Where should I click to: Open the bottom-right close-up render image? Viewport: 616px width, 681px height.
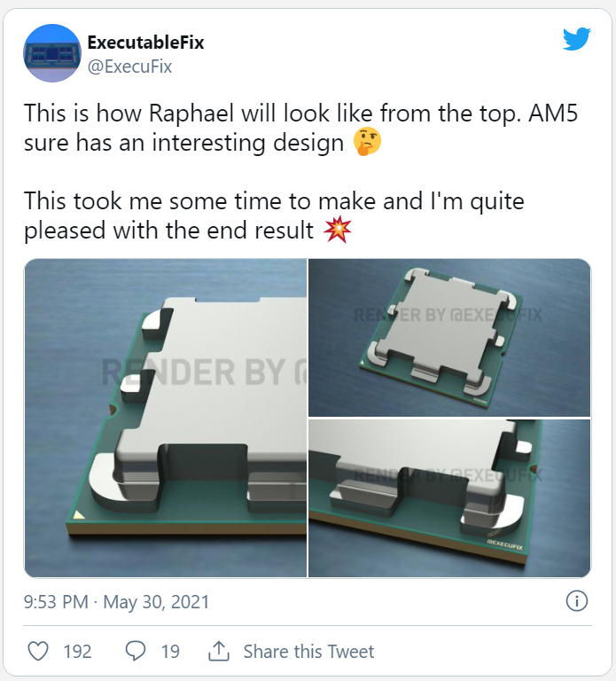(x=449, y=498)
